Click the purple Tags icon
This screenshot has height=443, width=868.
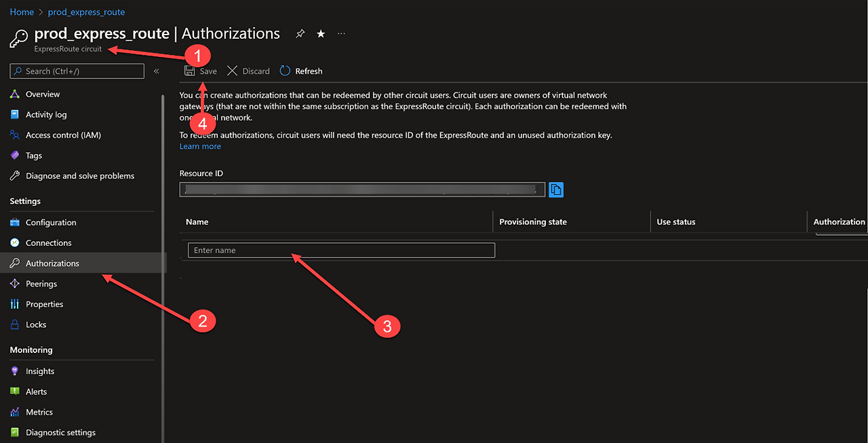pyautogui.click(x=15, y=155)
